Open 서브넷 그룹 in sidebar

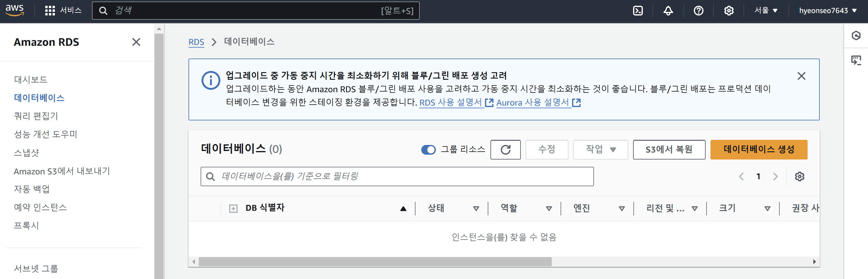pyautogui.click(x=36, y=269)
